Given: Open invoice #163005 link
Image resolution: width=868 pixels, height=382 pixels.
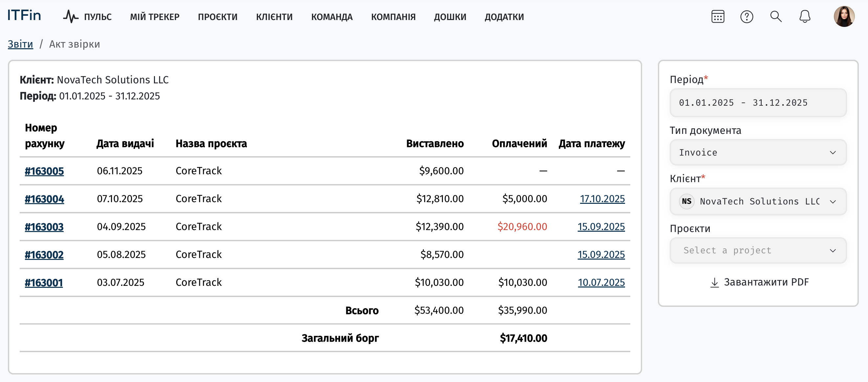Looking at the screenshot, I should point(44,171).
